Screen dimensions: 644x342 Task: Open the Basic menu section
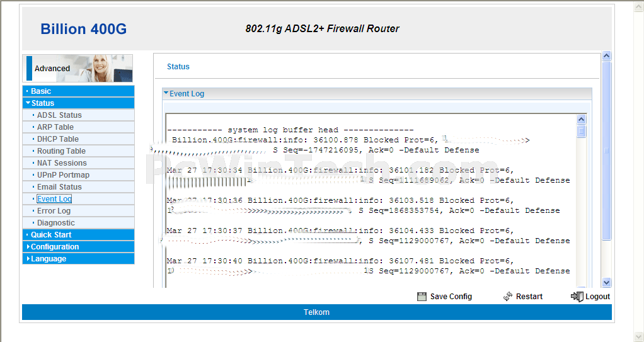pos(78,91)
